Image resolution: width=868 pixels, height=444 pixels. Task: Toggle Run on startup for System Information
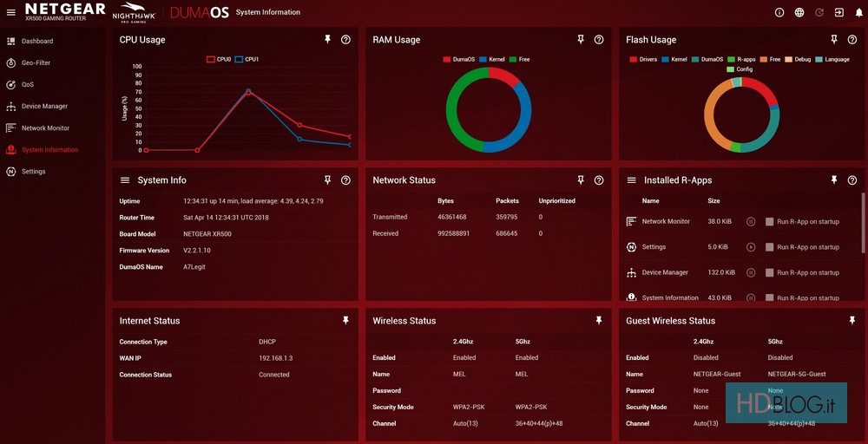(x=769, y=298)
